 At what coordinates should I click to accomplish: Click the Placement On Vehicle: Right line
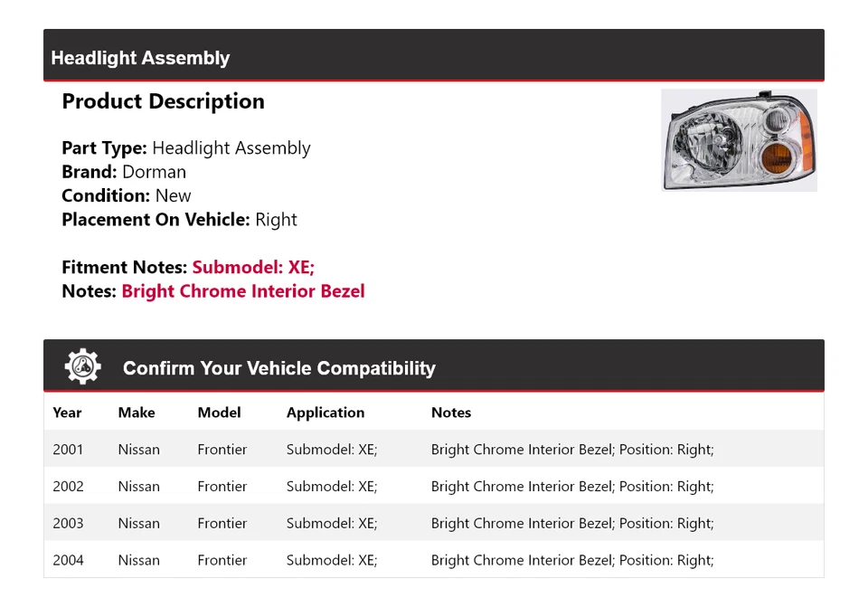[179, 220]
